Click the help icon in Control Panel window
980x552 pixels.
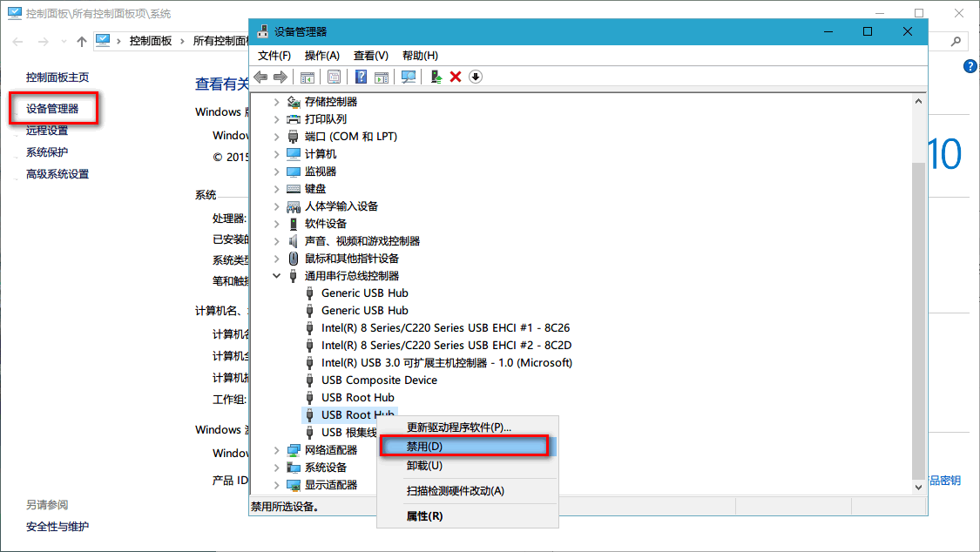pyautogui.click(x=970, y=66)
